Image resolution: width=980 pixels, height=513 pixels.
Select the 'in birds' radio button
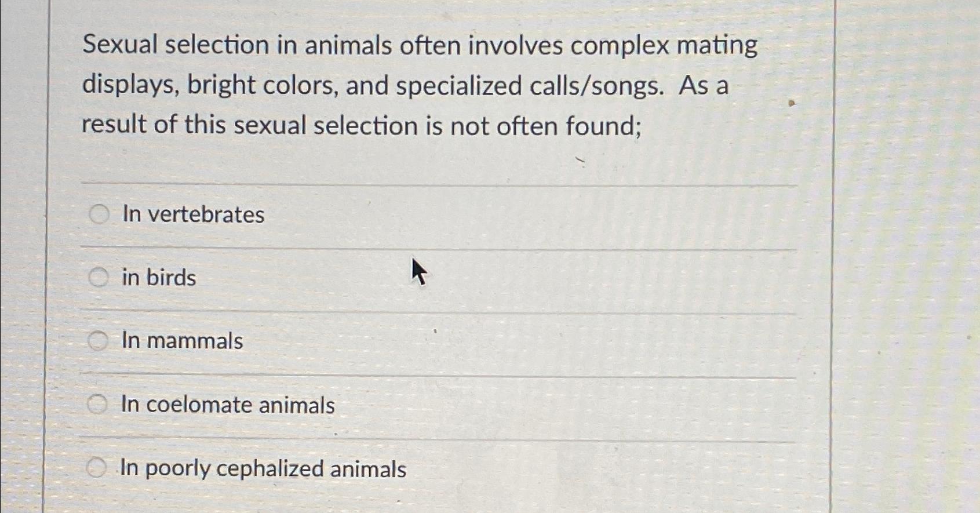click(97, 278)
